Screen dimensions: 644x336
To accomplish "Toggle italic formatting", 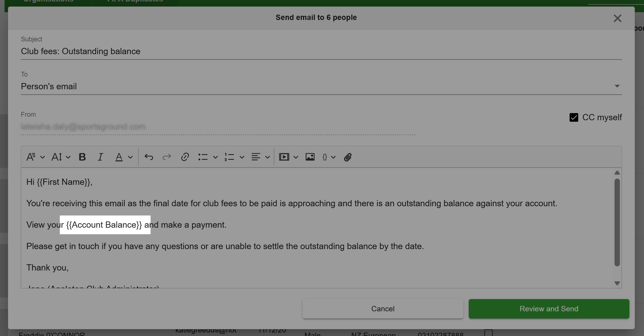I will pos(100,157).
